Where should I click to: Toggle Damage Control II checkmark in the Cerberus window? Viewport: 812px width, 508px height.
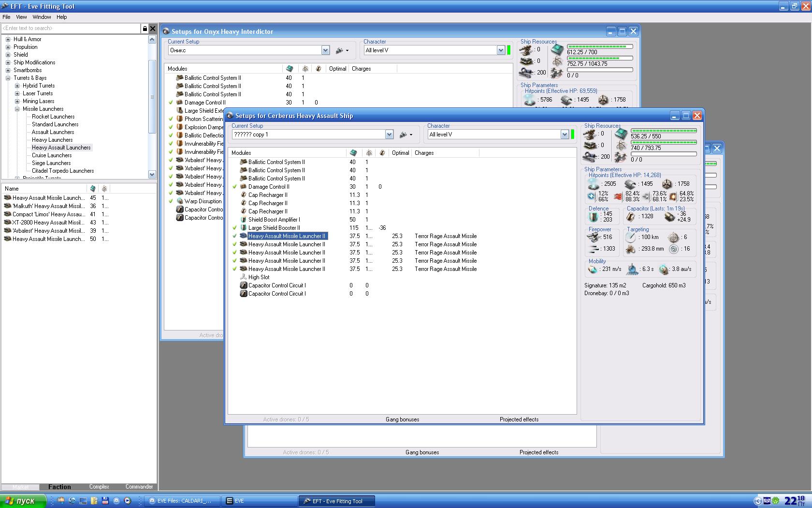pyautogui.click(x=234, y=187)
